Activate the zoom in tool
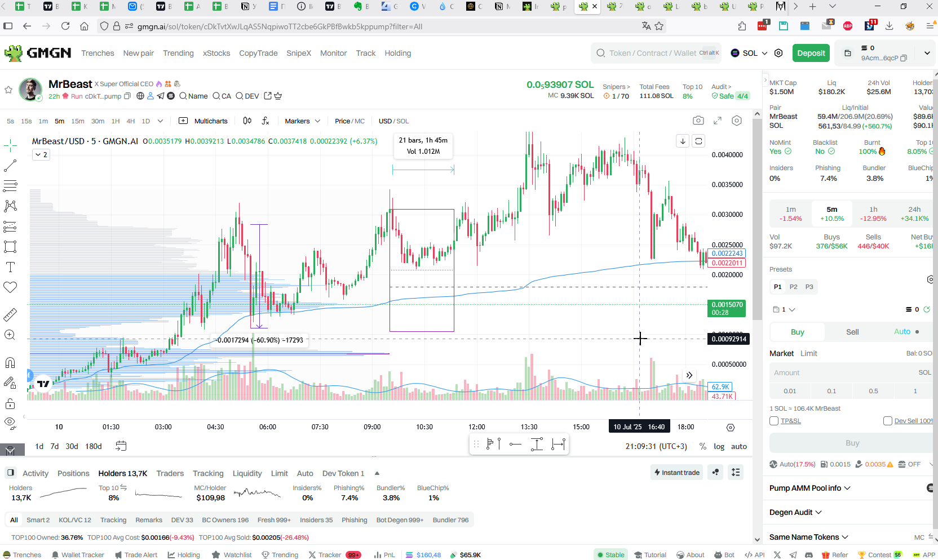The image size is (938, 560). pyautogui.click(x=10, y=335)
